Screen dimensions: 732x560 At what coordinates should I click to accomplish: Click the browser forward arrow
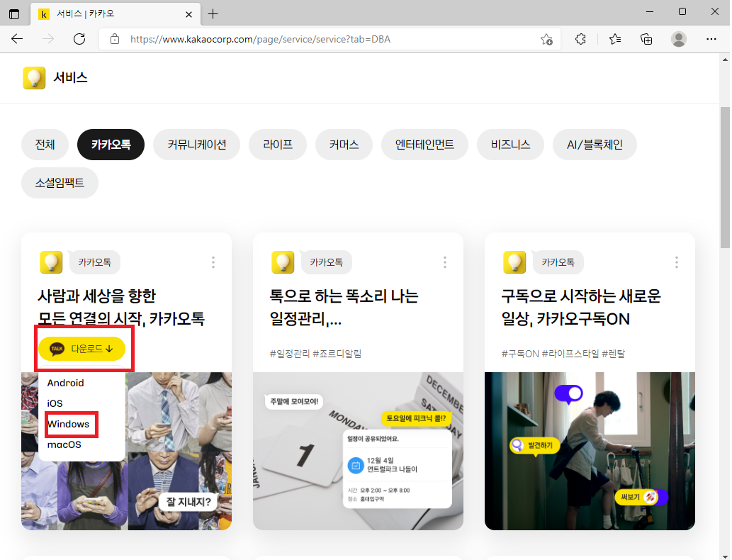coord(48,39)
